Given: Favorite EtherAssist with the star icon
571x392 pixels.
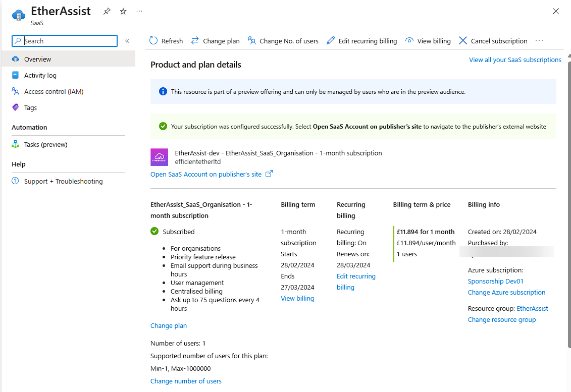Looking at the screenshot, I should coord(123,11).
